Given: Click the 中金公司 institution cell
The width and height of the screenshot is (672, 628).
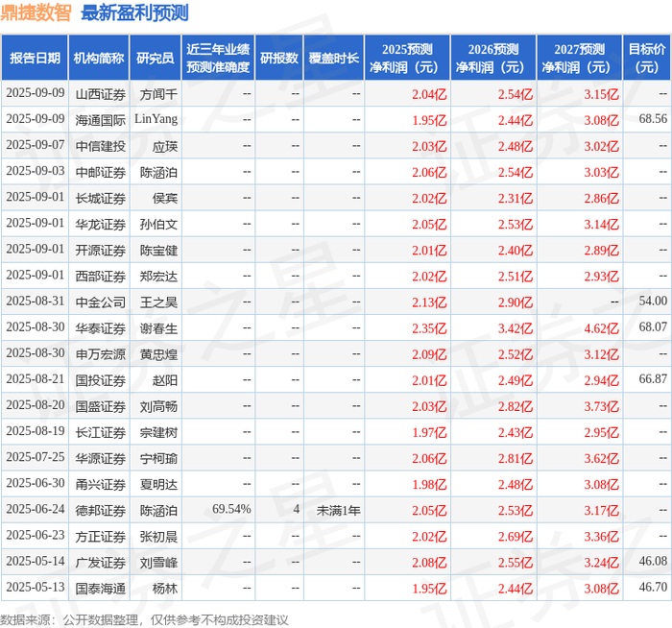Looking at the screenshot, I should coord(100,302).
